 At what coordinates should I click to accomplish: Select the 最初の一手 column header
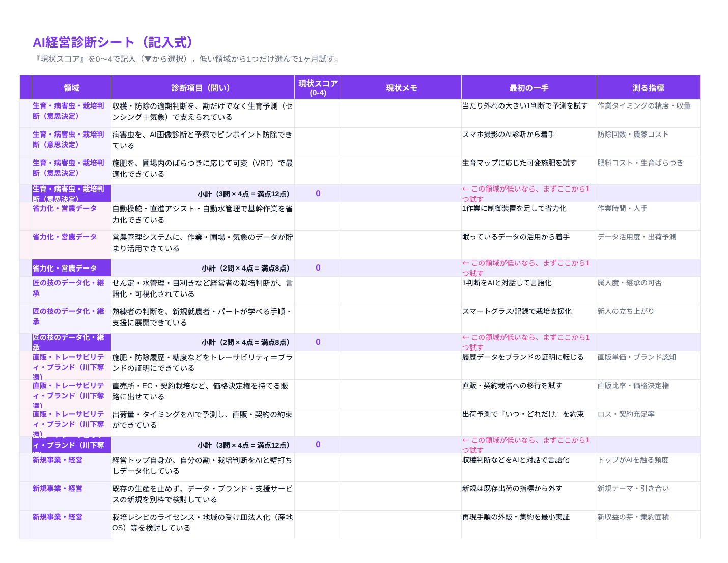pos(529,88)
